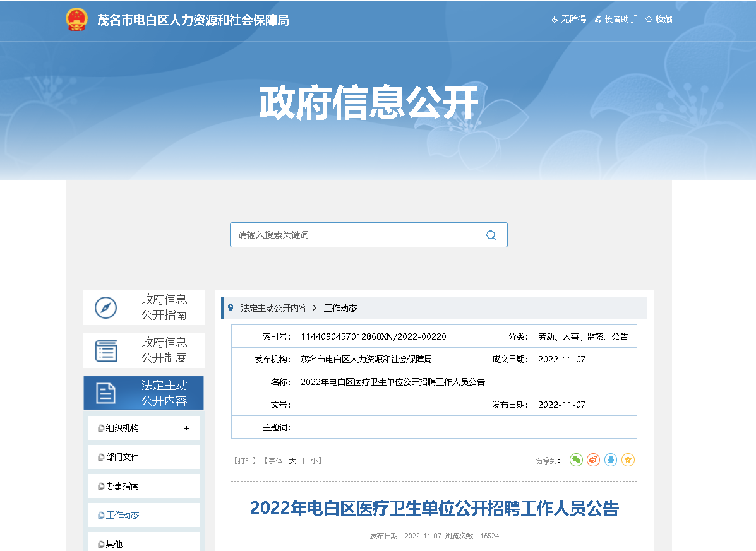Click the 法定主动公开内容 document icon

(106, 393)
